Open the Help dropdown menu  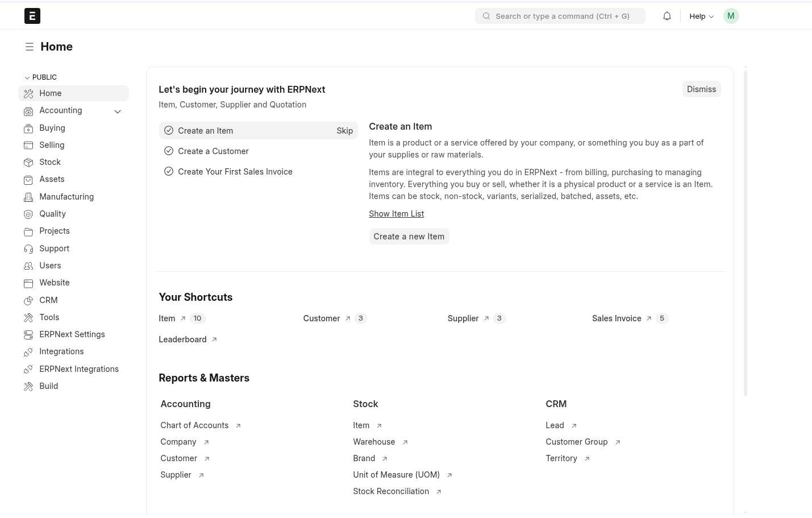[701, 16]
